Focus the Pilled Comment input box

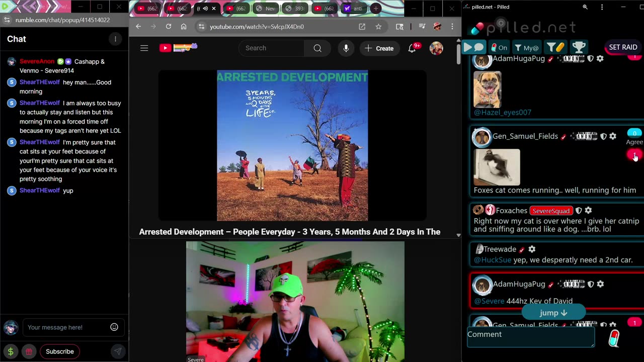(x=531, y=337)
